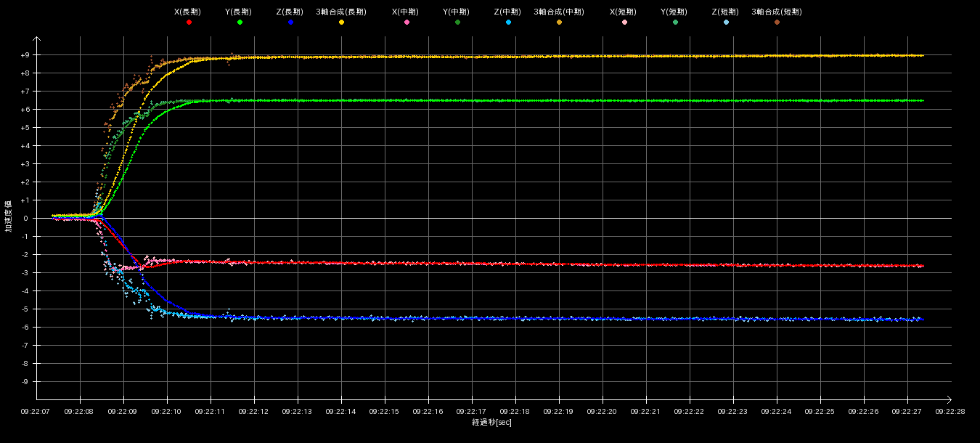Click the pink X(中期) legend marker
Screen dimensions: 980x443
407,23
